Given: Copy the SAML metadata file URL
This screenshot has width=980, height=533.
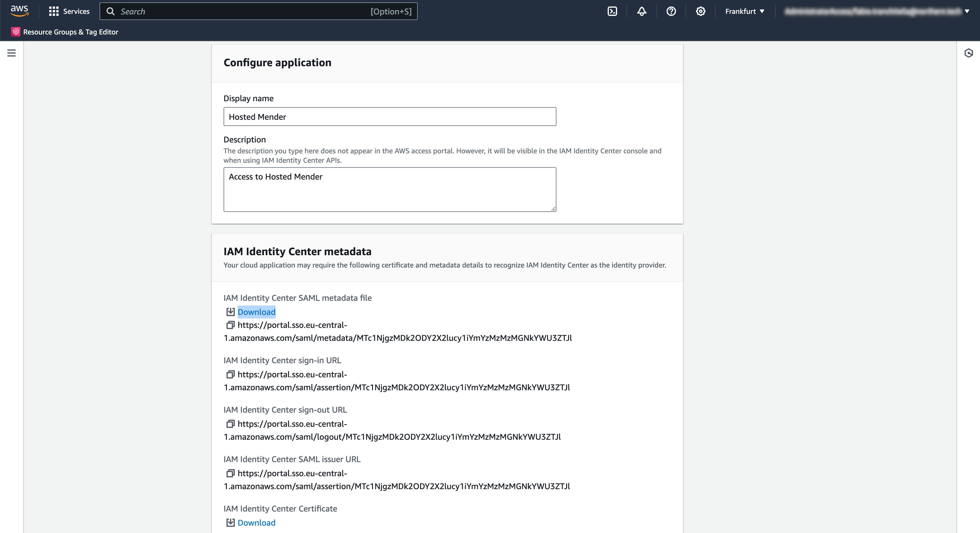Looking at the screenshot, I should point(230,325).
